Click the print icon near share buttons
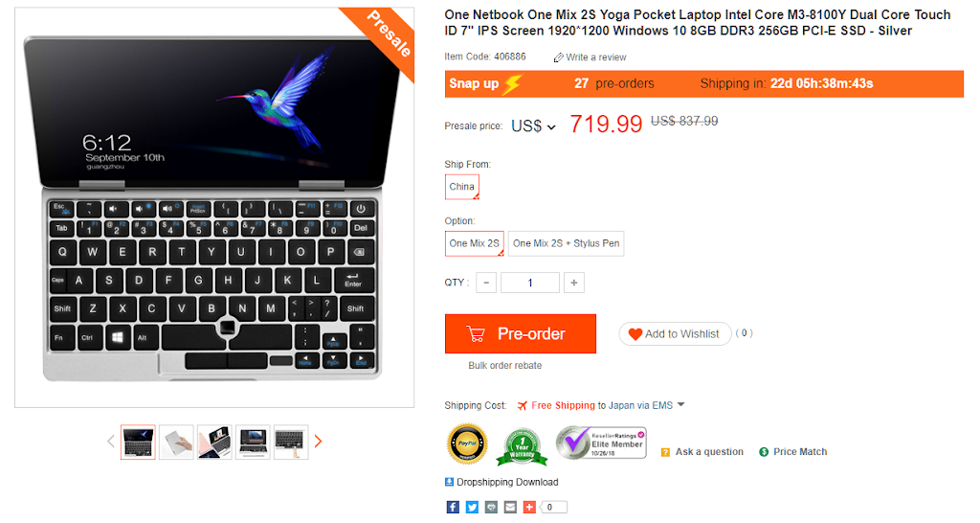 (x=491, y=507)
